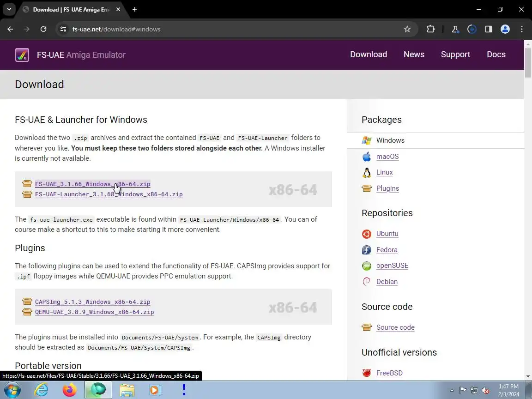Bookmark this page with star icon

[407, 29]
